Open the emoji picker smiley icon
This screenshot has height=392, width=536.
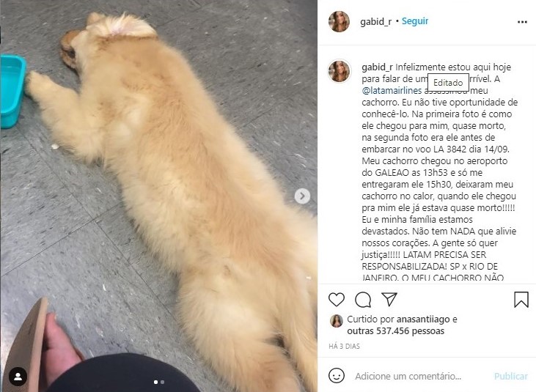coord(337,376)
